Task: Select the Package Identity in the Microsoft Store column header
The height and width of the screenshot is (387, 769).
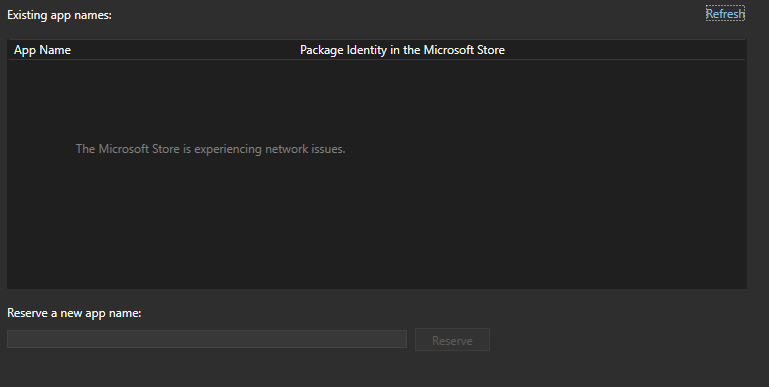Action: point(402,50)
